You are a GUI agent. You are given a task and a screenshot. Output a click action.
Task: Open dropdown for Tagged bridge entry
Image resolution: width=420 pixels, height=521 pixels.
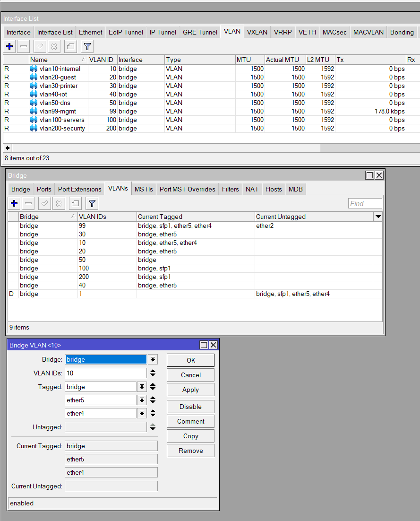point(142,387)
